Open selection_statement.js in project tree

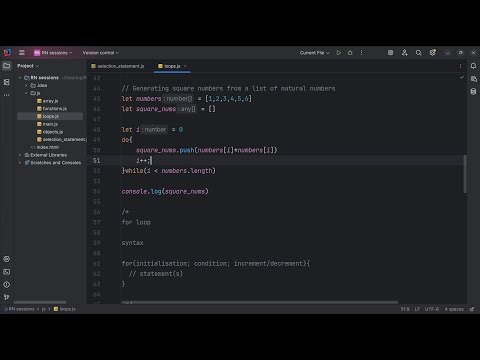[62, 139]
